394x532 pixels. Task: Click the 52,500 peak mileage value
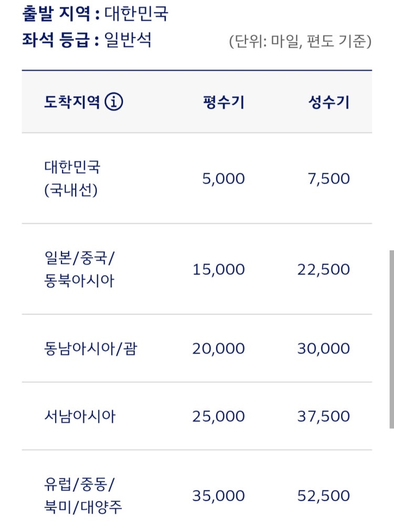tap(324, 496)
